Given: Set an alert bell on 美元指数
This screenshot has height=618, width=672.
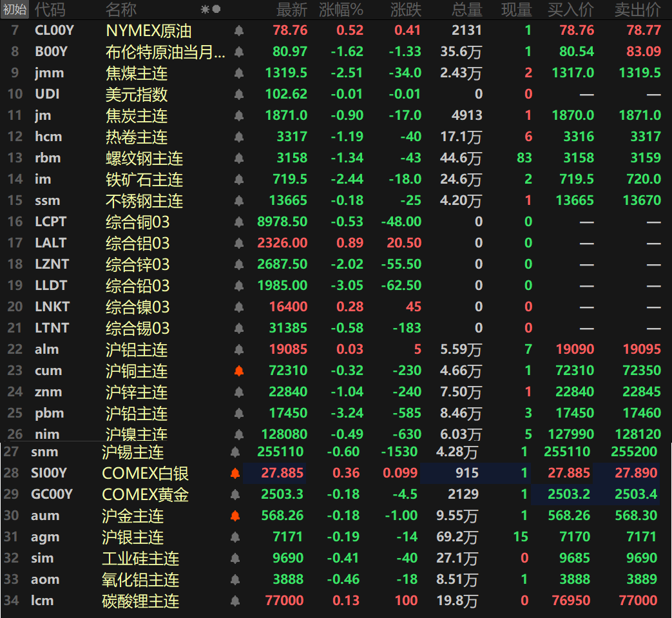Looking at the screenshot, I should click(x=239, y=95).
